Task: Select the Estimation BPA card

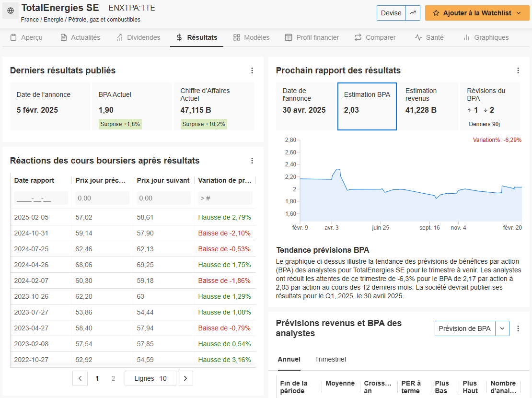Action: tap(367, 106)
